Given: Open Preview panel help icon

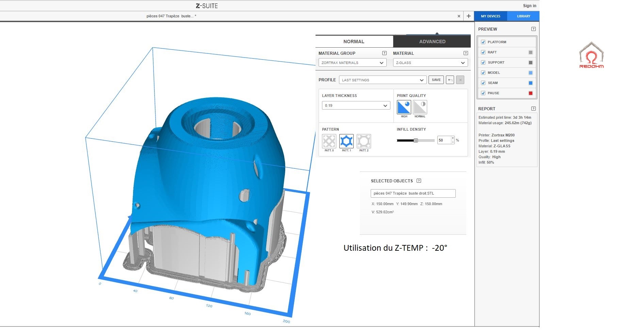Looking at the screenshot, I should point(533,29).
